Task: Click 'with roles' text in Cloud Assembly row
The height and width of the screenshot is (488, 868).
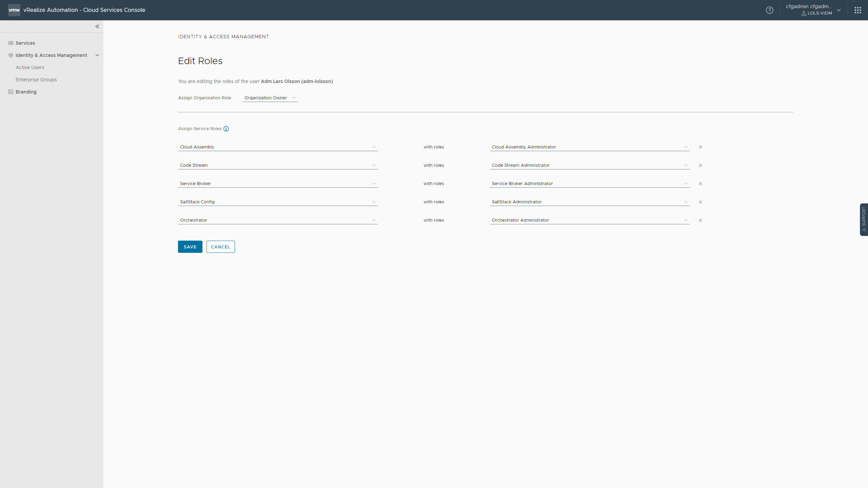Action: (434, 147)
